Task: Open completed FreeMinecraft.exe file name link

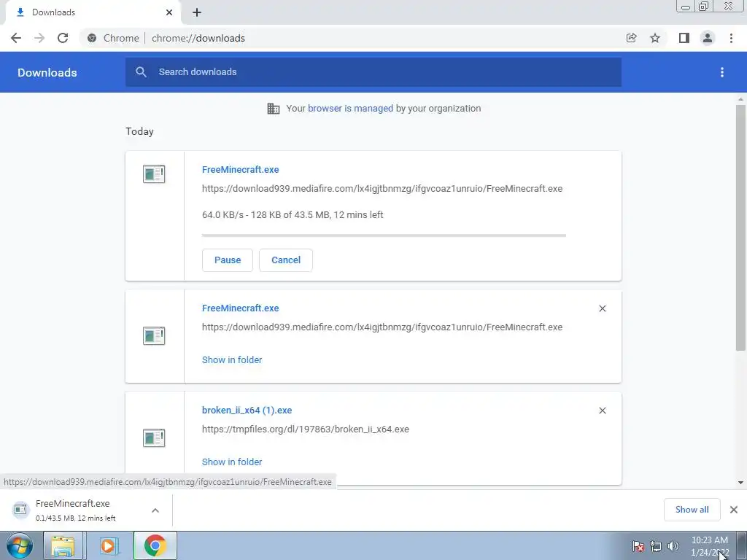Action: (241, 308)
